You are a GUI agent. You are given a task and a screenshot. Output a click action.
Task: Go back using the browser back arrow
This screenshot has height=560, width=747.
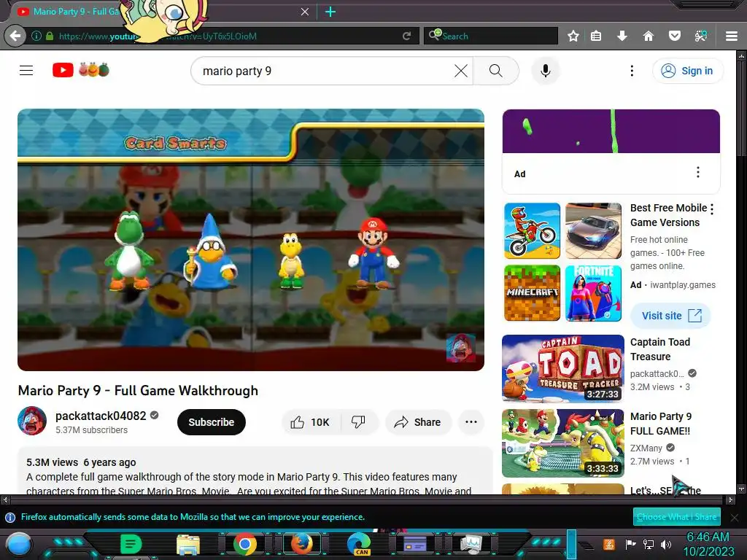click(x=15, y=36)
